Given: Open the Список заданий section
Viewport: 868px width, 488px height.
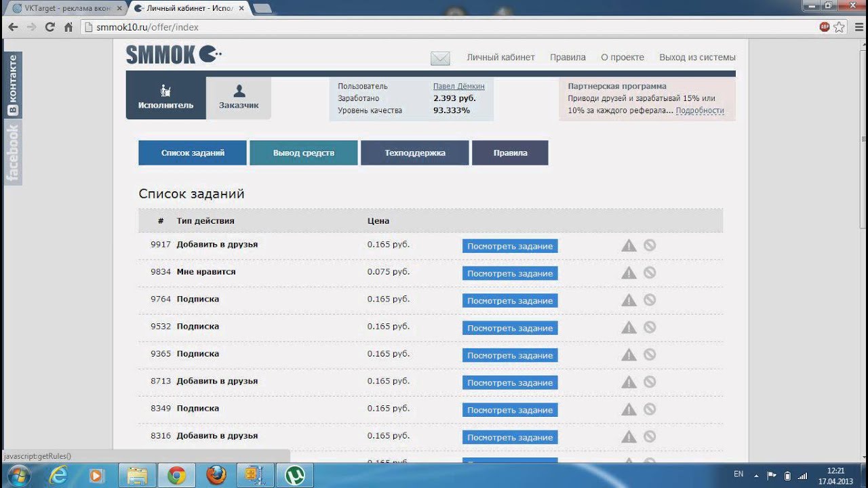Looking at the screenshot, I should (x=193, y=153).
